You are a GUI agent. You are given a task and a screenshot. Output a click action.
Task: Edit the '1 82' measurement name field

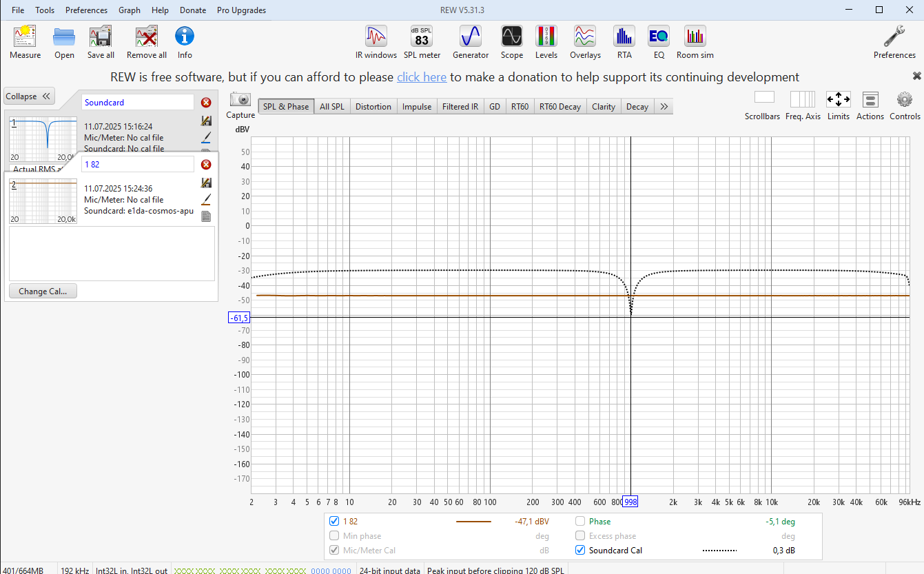[x=138, y=164]
